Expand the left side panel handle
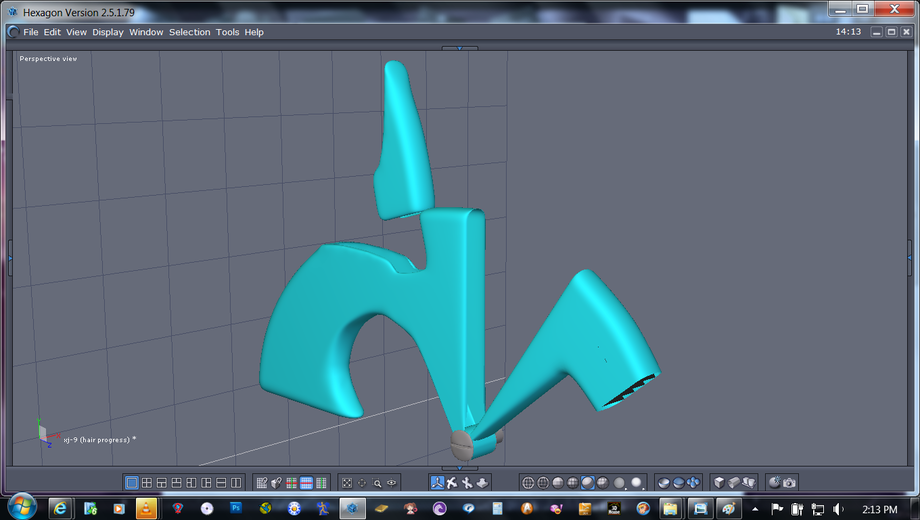920x520 pixels. pos(10,258)
